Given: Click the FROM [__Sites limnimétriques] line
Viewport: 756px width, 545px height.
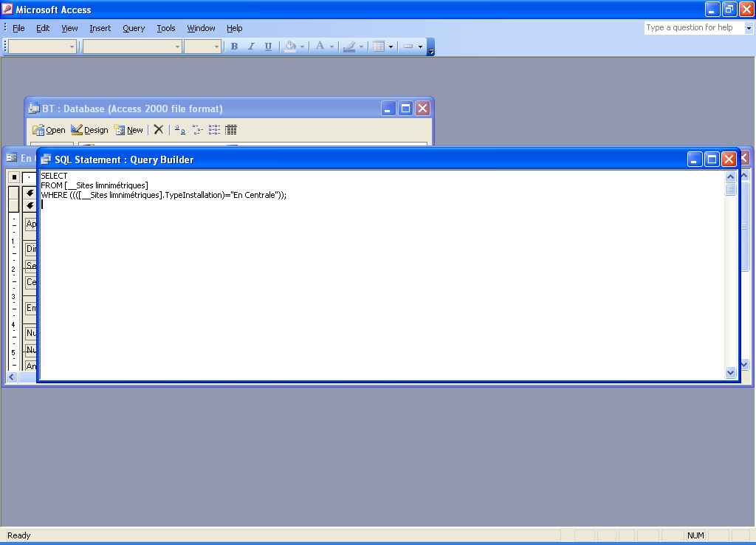Looking at the screenshot, I should tap(94, 185).
